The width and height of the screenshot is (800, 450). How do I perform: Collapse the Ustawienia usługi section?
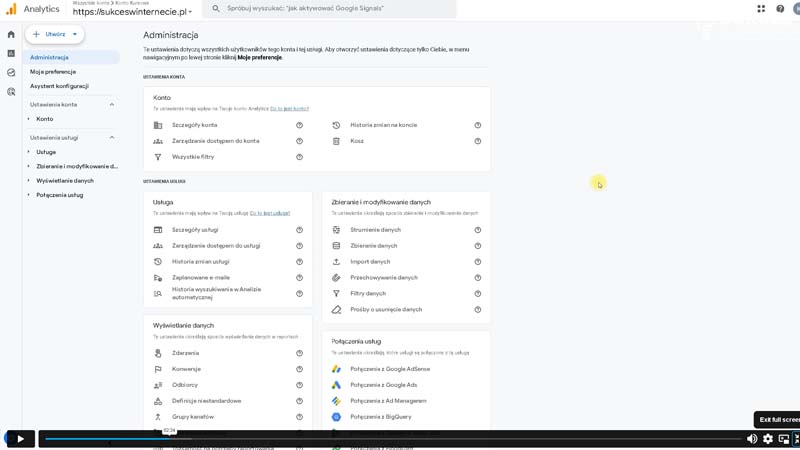tap(111, 138)
